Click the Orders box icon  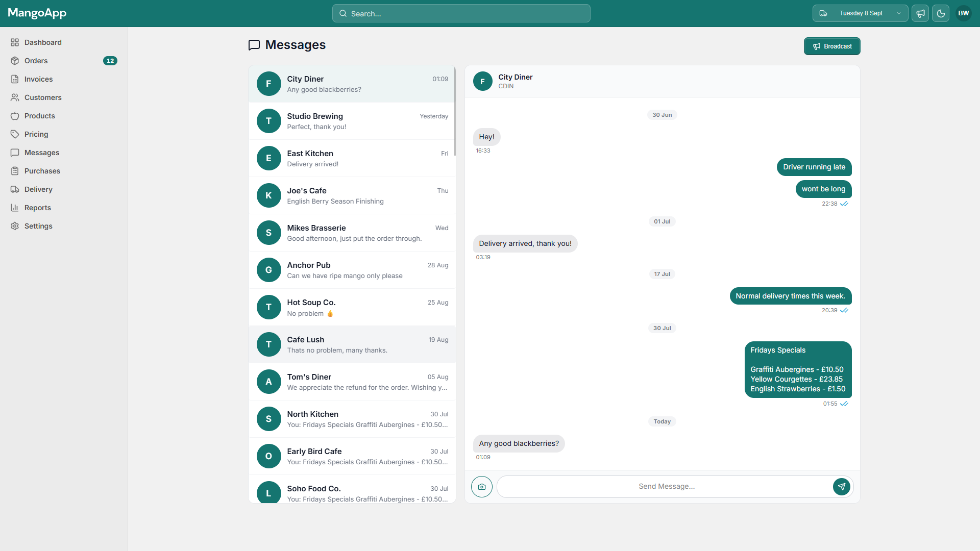pyautogui.click(x=15, y=61)
